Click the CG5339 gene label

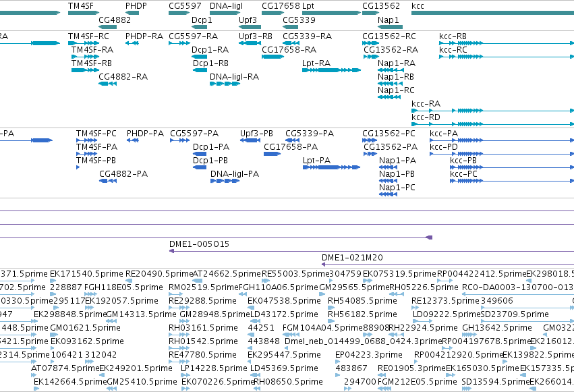299,20
